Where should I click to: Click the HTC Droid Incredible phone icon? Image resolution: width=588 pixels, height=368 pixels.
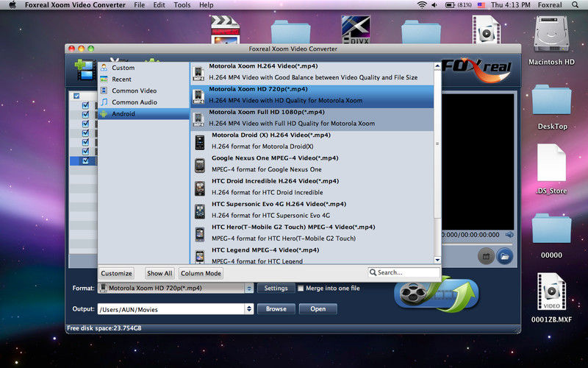[x=199, y=188]
